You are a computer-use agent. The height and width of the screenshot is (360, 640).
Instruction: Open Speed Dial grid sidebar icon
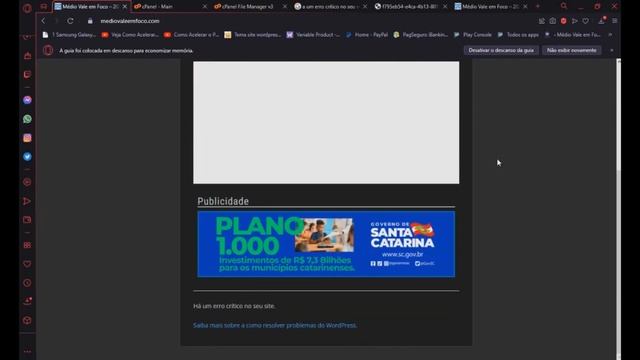27,245
